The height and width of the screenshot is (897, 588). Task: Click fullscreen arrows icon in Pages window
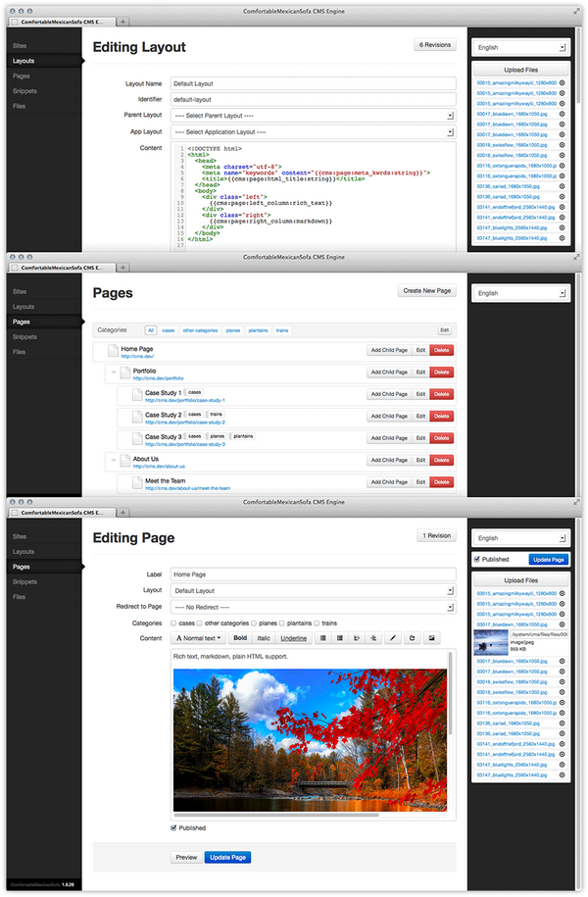click(576, 257)
